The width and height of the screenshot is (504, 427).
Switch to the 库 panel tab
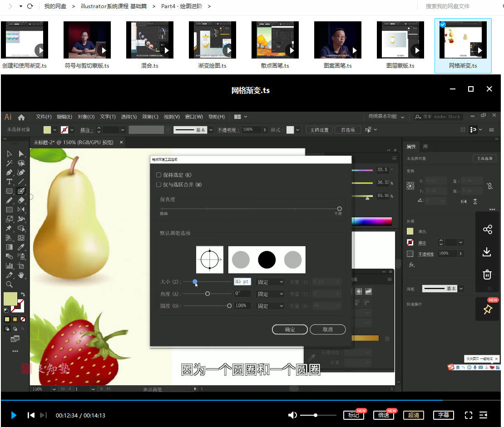coord(425,147)
